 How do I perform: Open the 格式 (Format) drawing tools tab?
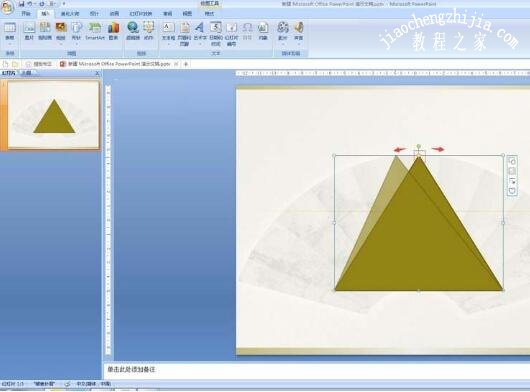pos(209,14)
